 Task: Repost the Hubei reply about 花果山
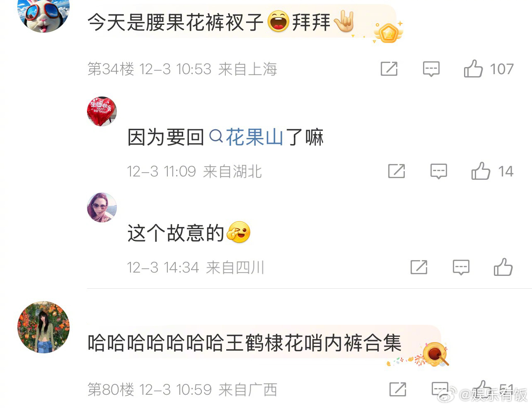pos(397,171)
